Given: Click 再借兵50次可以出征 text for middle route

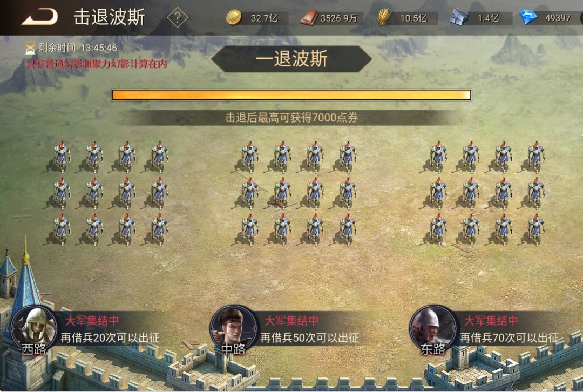Looking at the screenshot, I should coord(310,337).
